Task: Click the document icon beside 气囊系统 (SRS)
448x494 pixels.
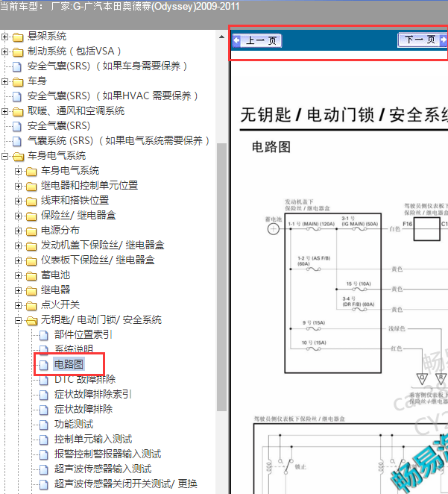Action: (17, 142)
